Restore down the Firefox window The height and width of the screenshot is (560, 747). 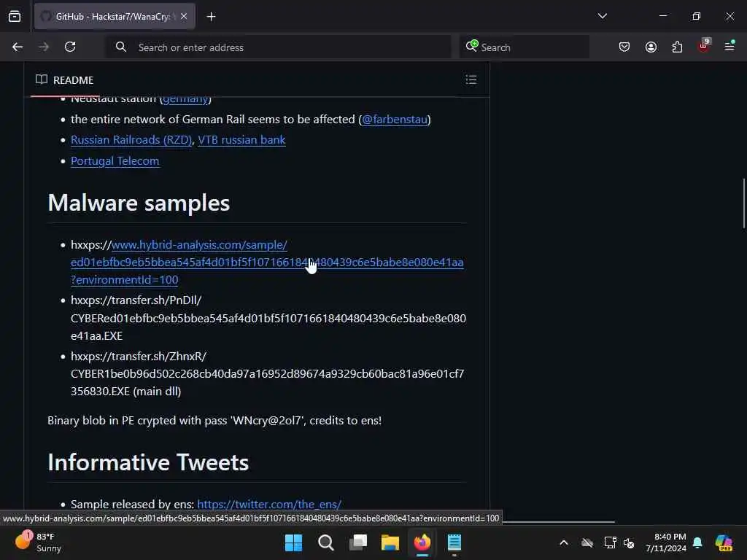(697, 16)
